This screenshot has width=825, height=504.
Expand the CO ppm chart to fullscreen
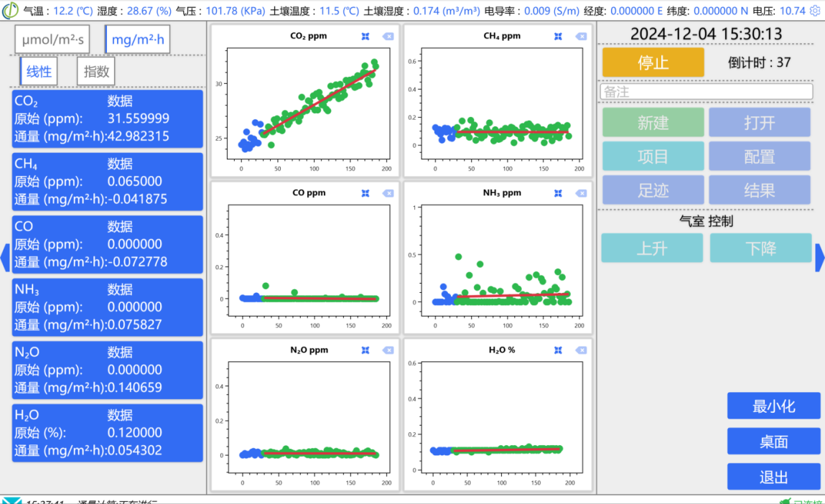(365, 193)
